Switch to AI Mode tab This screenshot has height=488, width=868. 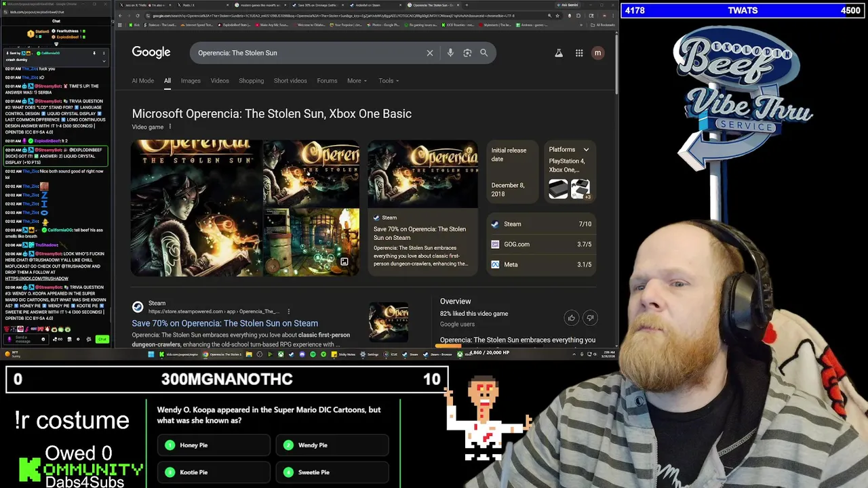click(x=143, y=81)
